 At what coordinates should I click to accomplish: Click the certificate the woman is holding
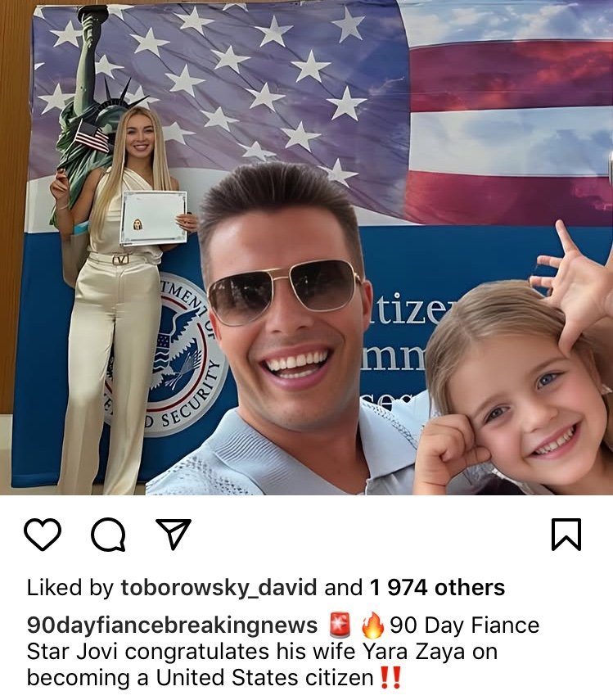[154, 218]
